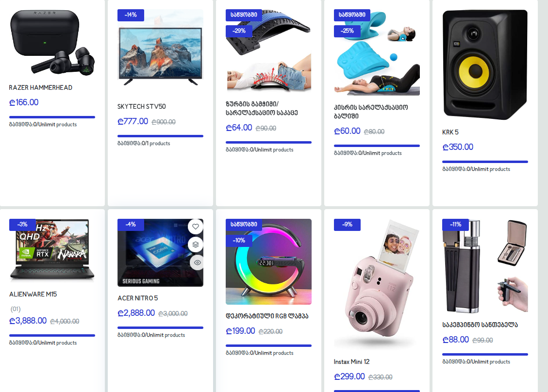Click the (01) review count on Alienware M15
The height and width of the screenshot is (392, 548).
click(x=16, y=309)
